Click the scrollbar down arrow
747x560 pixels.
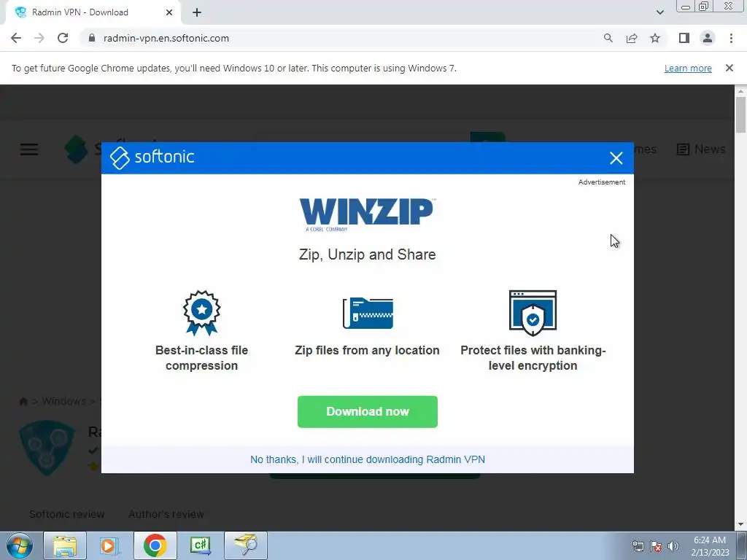740,525
